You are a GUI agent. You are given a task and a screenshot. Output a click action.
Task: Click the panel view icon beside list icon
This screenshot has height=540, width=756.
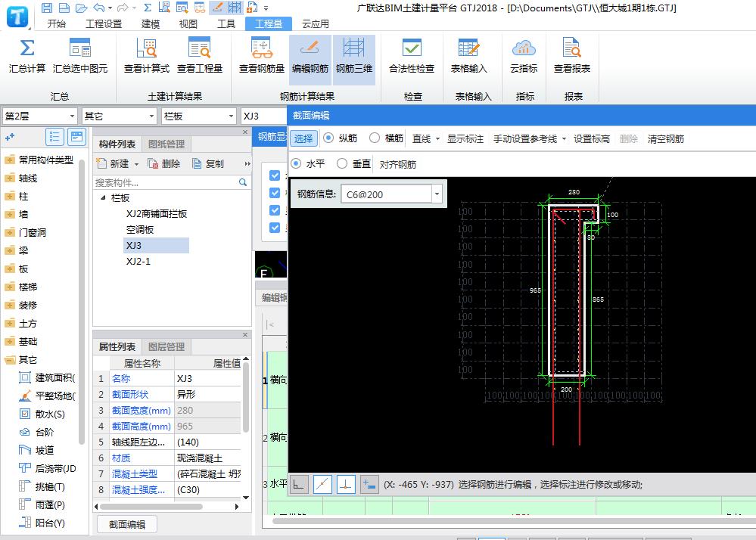76,138
